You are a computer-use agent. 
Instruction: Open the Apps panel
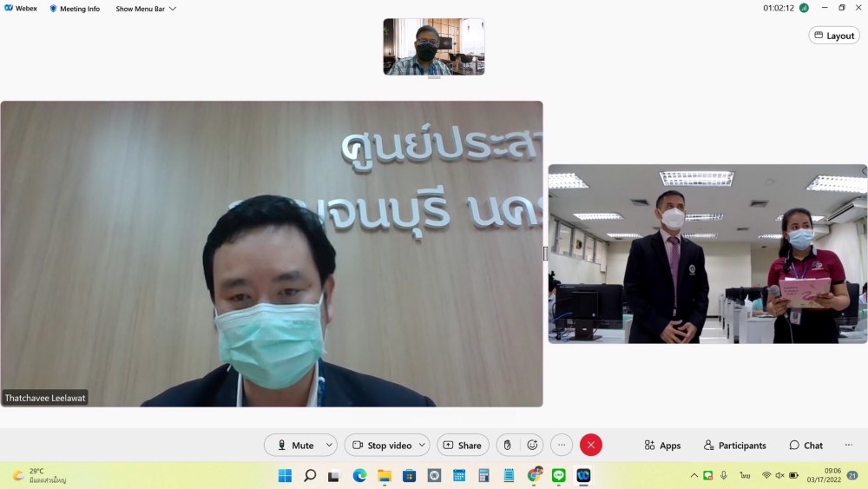coord(662,446)
